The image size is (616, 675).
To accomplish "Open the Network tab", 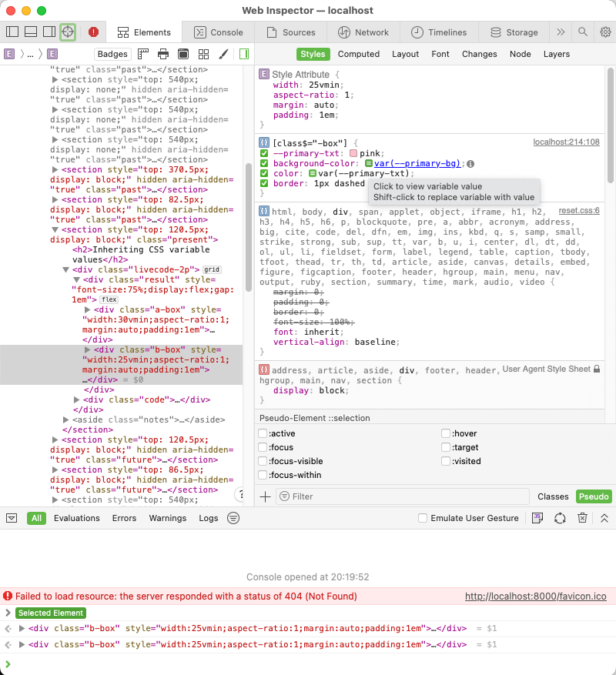I will [363, 32].
